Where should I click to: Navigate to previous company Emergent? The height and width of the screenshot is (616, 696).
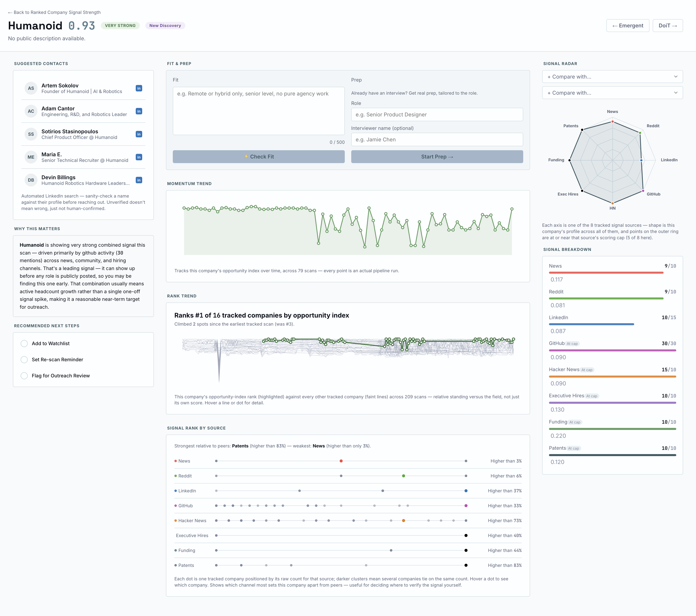(x=628, y=26)
